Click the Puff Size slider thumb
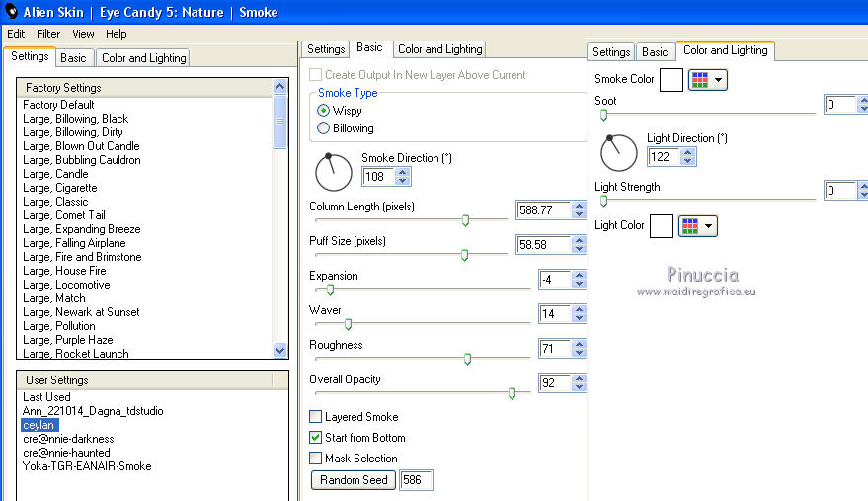868x501 pixels. [x=464, y=255]
